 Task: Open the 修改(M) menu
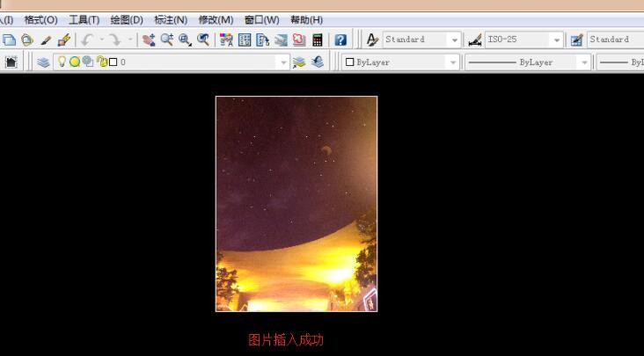click(x=216, y=19)
